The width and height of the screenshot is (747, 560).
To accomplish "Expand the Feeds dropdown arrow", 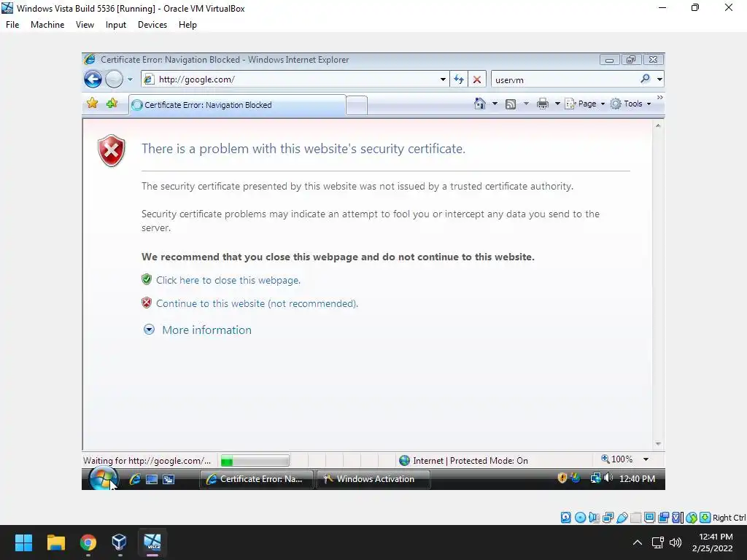I will click(526, 104).
